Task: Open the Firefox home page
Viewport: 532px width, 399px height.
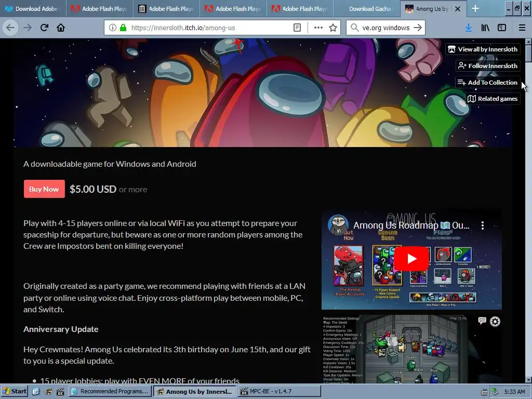Action: pyautogui.click(x=61, y=28)
